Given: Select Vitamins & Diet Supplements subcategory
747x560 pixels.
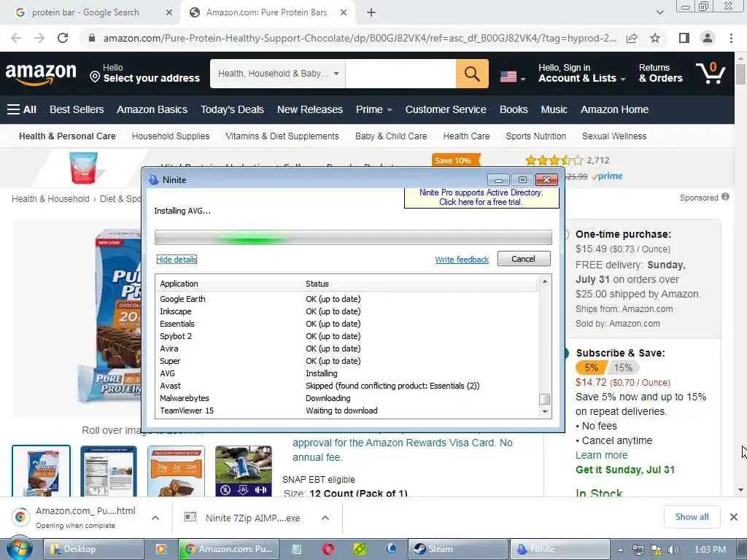Looking at the screenshot, I should click(282, 136).
